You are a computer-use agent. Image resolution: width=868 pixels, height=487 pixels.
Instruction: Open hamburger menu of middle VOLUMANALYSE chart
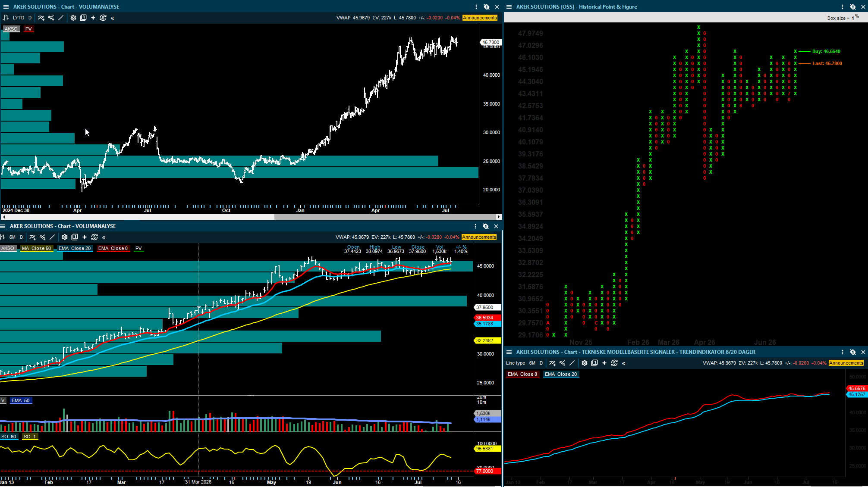tap(3, 226)
